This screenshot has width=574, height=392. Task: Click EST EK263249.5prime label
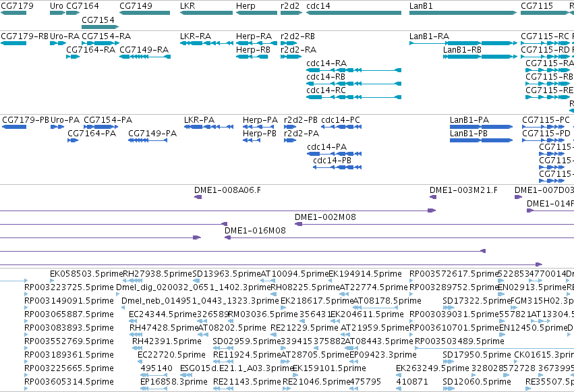click(x=433, y=368)
